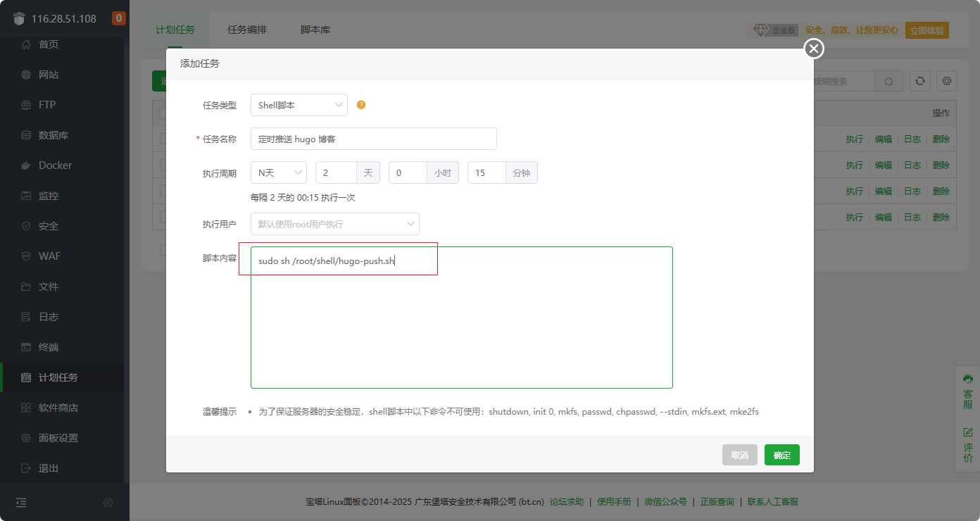The width and height of the screenshot is (980, 521).
Task: Click the 分钟 input containing 15
Action: pyautogui.click(x=486, y=172)
